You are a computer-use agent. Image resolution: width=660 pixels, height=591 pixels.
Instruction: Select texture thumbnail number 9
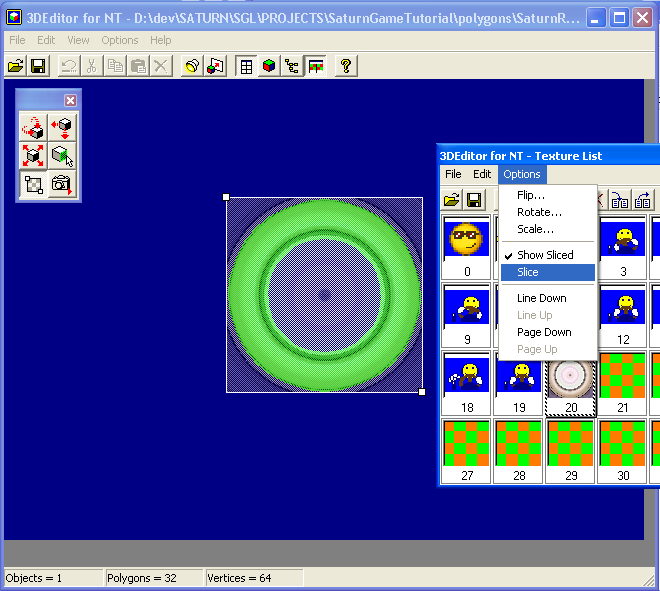click(x=466, y=315)
